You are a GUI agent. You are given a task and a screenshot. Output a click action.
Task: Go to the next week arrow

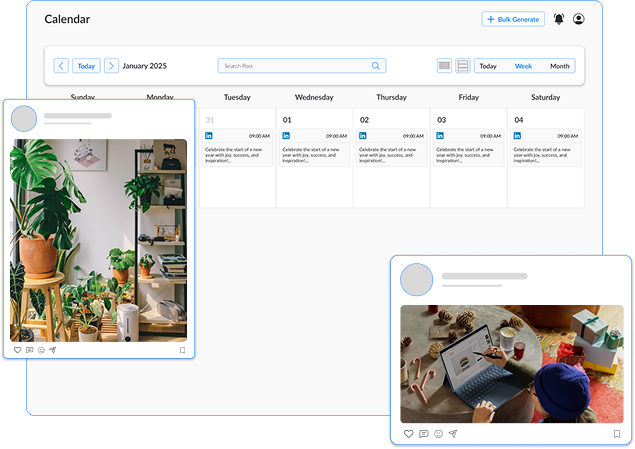tap(111, 66)
